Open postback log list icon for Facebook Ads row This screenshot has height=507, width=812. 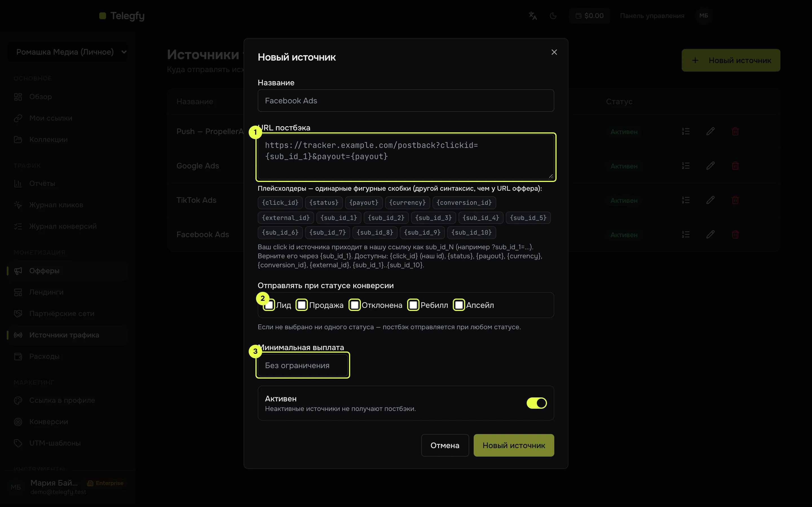coord(685,234)
